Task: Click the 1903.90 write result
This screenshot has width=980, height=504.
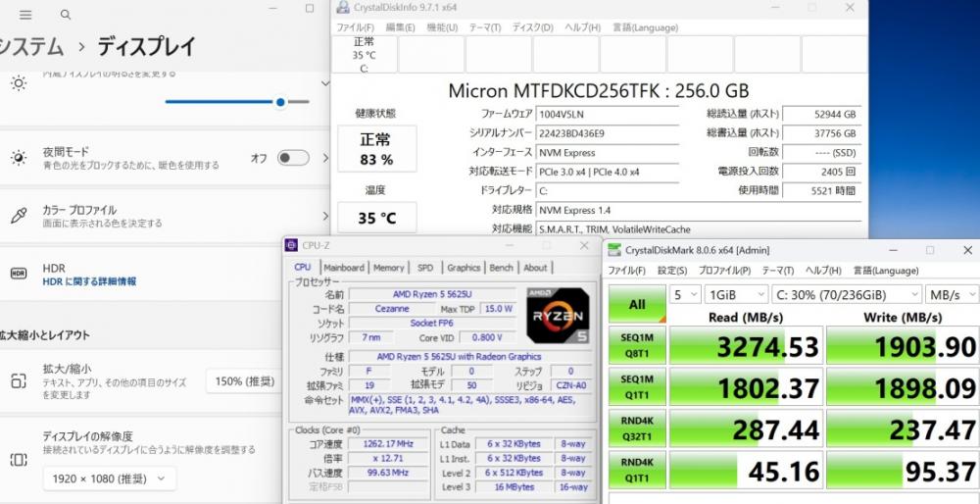Action: tap(902, 345)
